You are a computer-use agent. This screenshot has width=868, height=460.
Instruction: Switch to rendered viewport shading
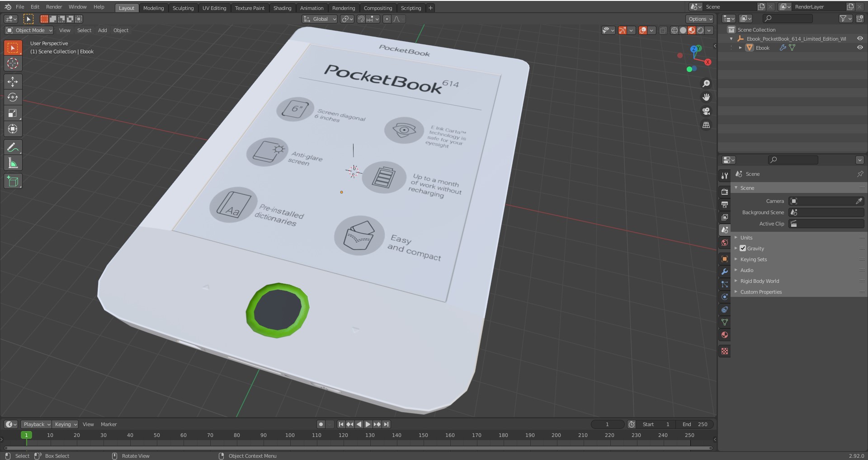[x=700, y=30]
